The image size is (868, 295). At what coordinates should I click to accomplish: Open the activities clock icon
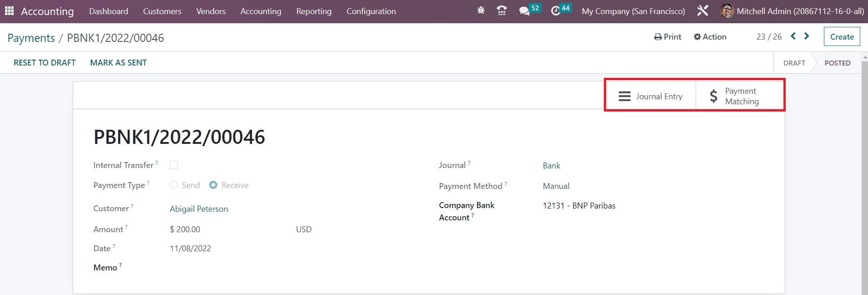click(x=556, y=10)
